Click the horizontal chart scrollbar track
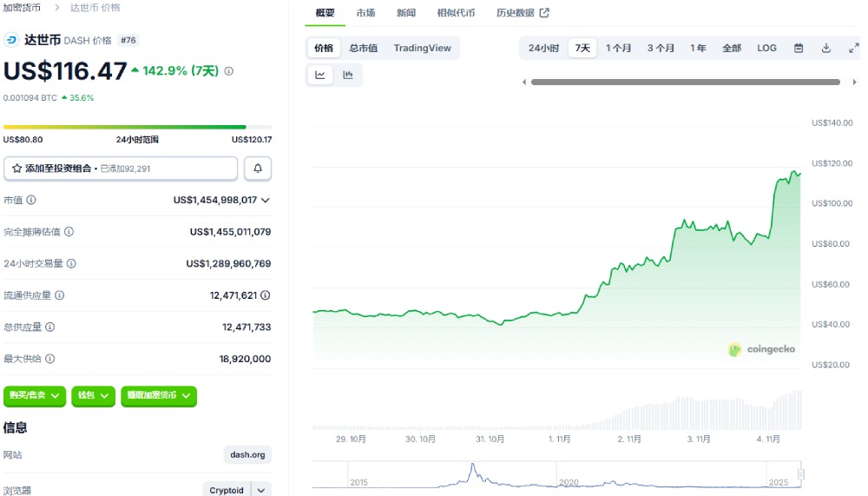This screenshot has width=868, height=496. (x=686, y=82)
